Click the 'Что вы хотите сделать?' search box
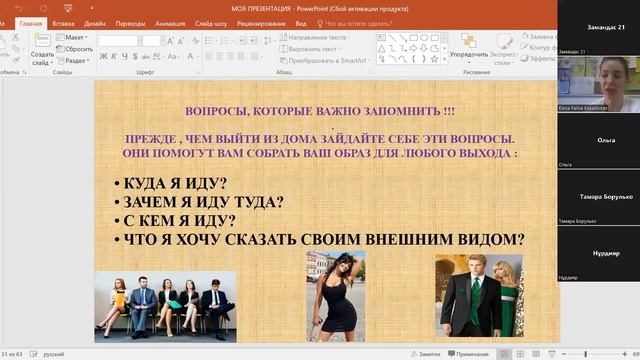 tap(355, 24)
